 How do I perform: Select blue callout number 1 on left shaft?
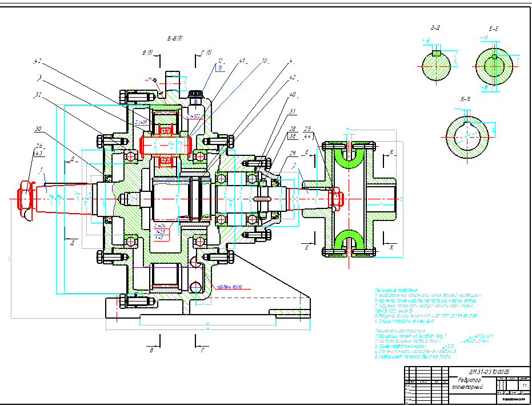click(x=41, y=170)
